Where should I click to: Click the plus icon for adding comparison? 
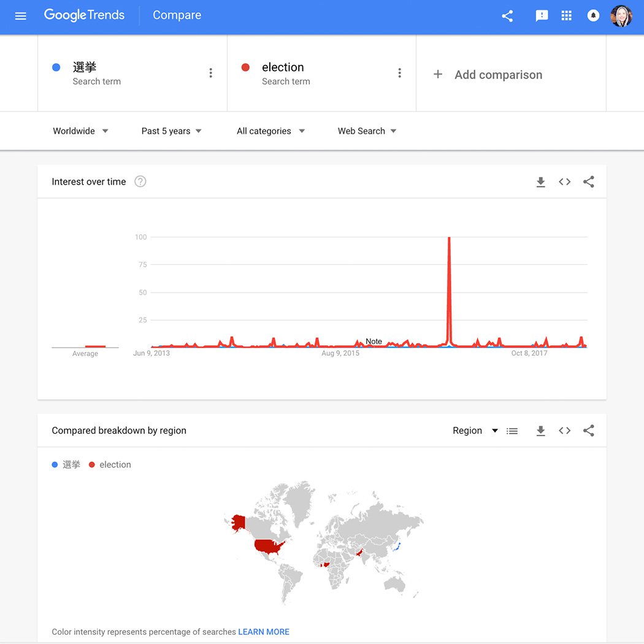[438, 74]
